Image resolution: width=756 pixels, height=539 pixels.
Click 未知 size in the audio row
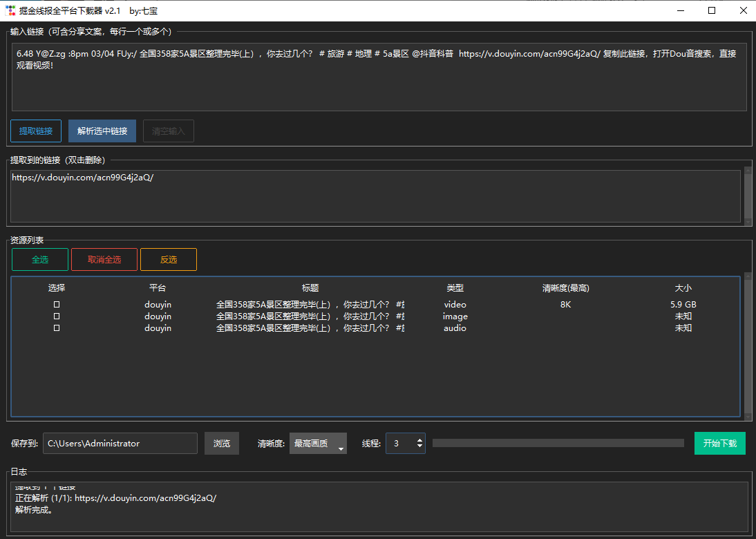pos(683,328)
